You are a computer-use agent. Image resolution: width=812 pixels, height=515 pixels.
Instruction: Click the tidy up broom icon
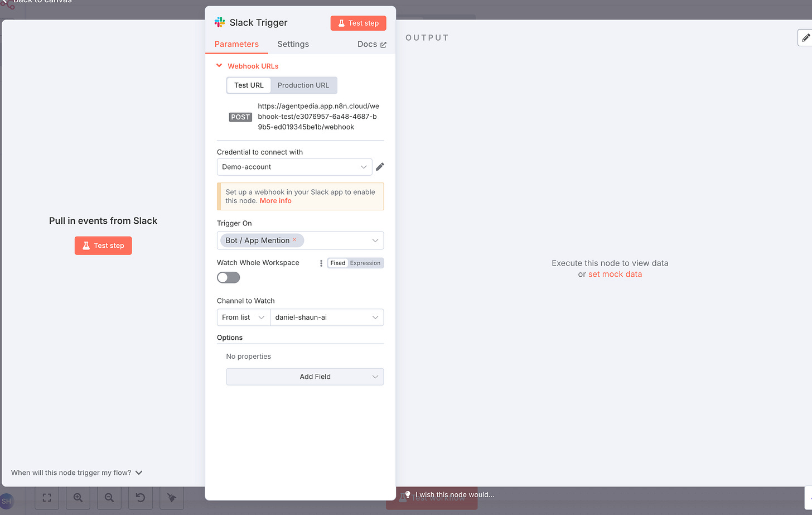pos(172,498)
